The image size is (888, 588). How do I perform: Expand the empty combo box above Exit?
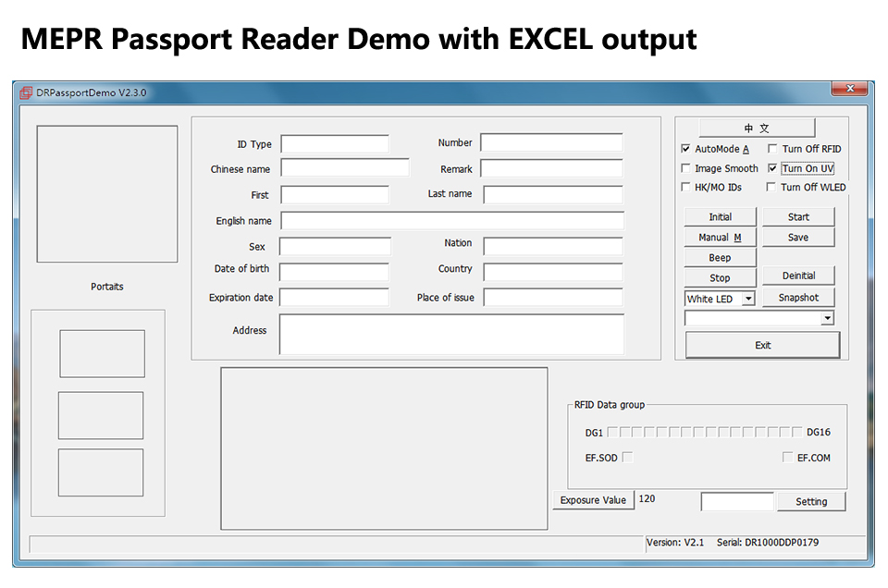pyautogui.click(x=827, y=318)
